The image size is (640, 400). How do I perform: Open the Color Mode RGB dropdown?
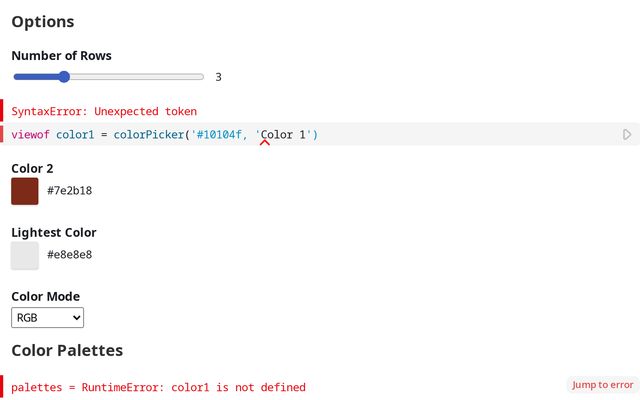tap(47, 318)
